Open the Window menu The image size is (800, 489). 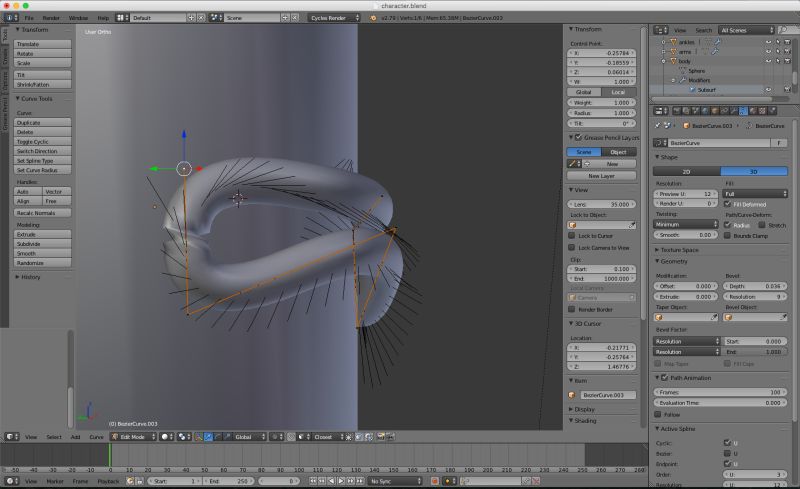pyautogui.click(x=78, y=18)
